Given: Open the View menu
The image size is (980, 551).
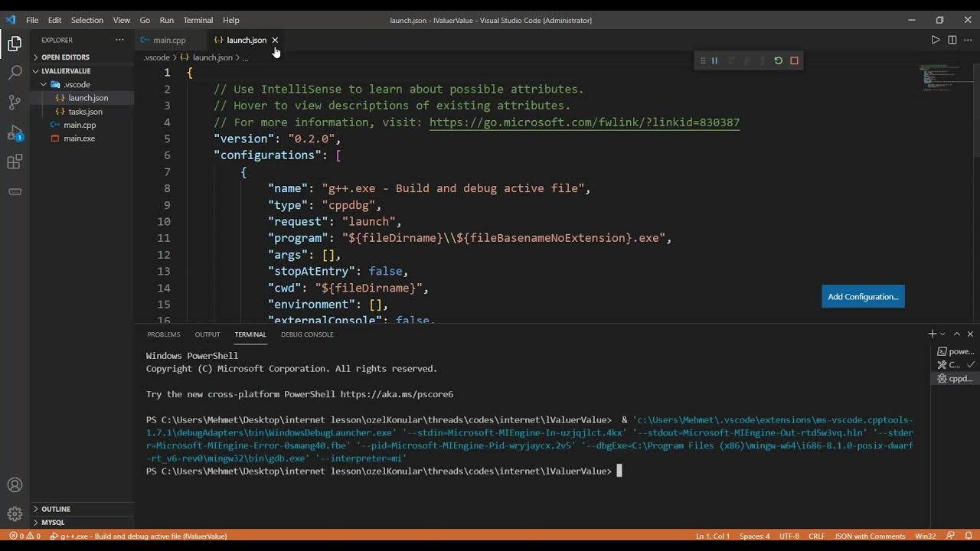Looking at the screenshot, I should click(x=122, y=20).
